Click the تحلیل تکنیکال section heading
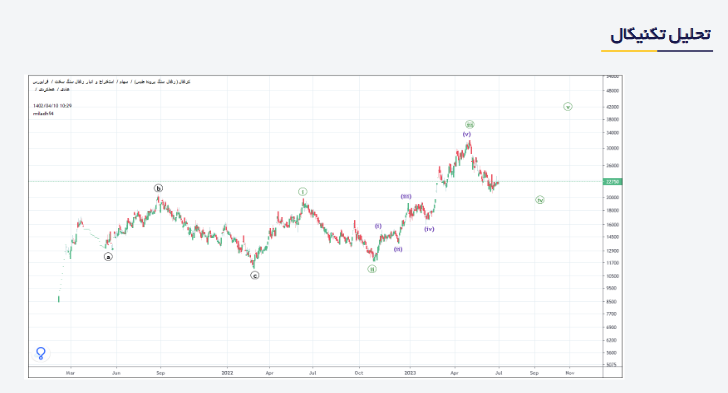 pos(660,35)
